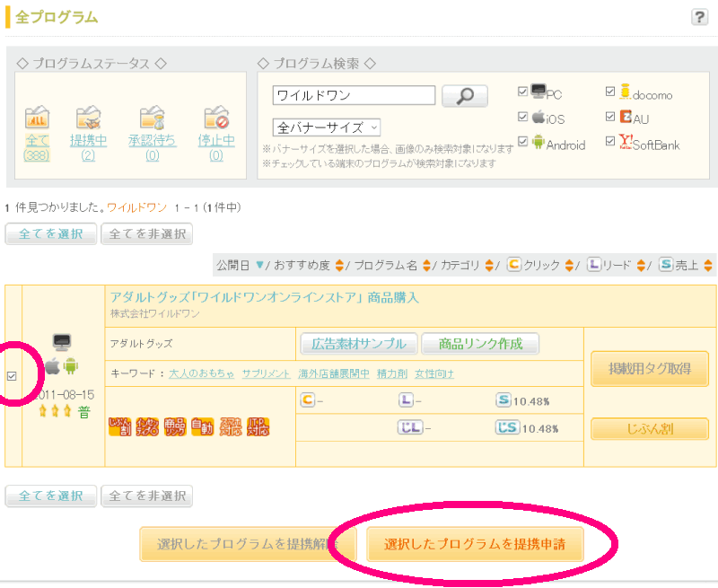
Task: Click the monitor device icon in program row
Action: coord(62,342)
